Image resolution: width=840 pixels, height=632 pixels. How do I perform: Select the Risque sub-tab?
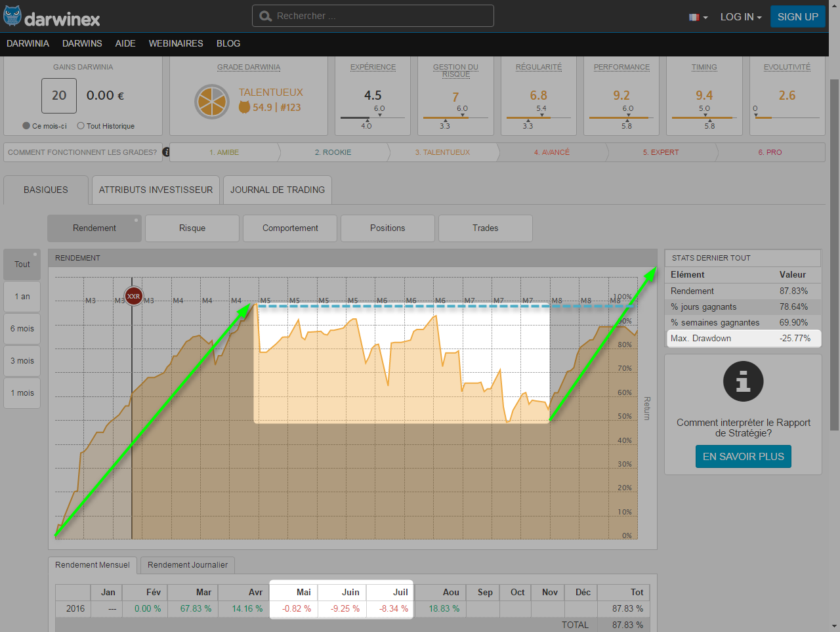click(192, 228)
